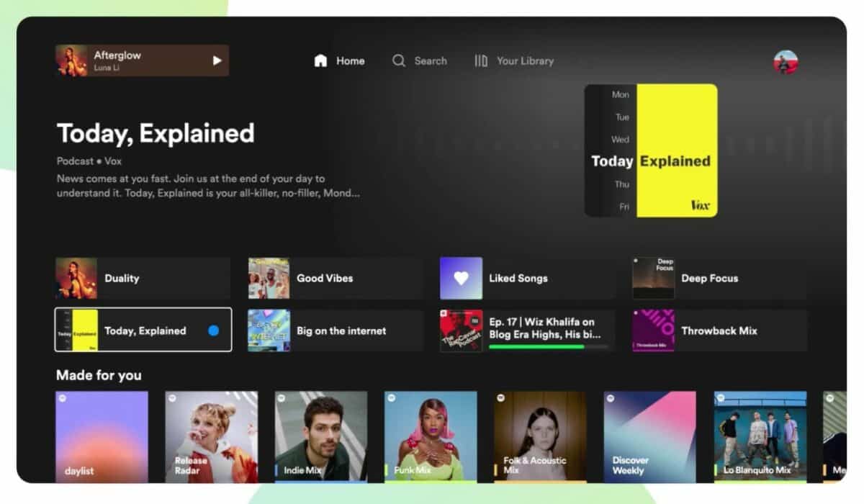Open the Afterglow now-playing album art
This screenshot has height=504, width=864.
click(x=71, y=60)
